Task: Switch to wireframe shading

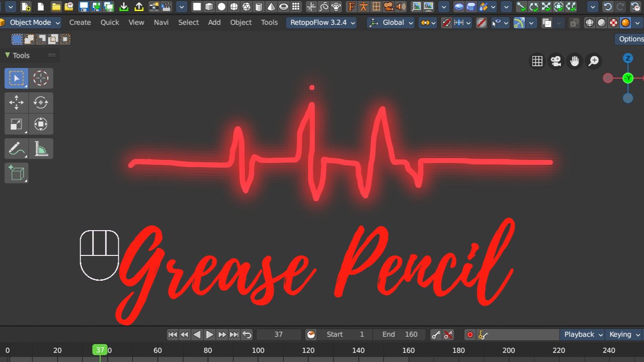Action: [x=589, y=23]
